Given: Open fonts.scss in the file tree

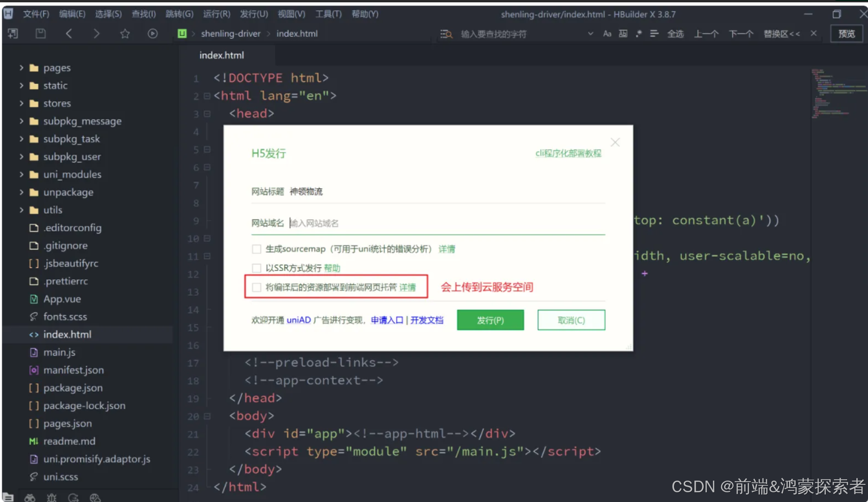Looking at the screenshot, I should pyautogui.click(x=65, y=317).
